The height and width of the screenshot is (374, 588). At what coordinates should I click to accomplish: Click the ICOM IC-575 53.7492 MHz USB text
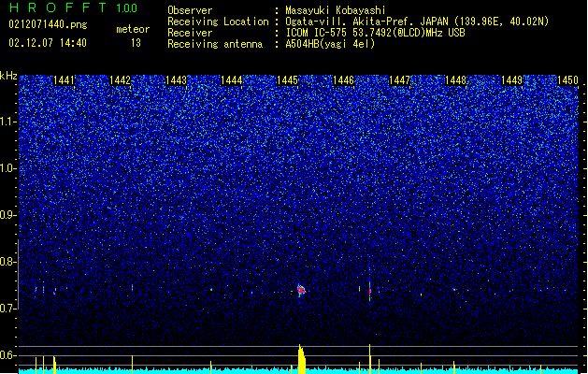click(375, 33)
